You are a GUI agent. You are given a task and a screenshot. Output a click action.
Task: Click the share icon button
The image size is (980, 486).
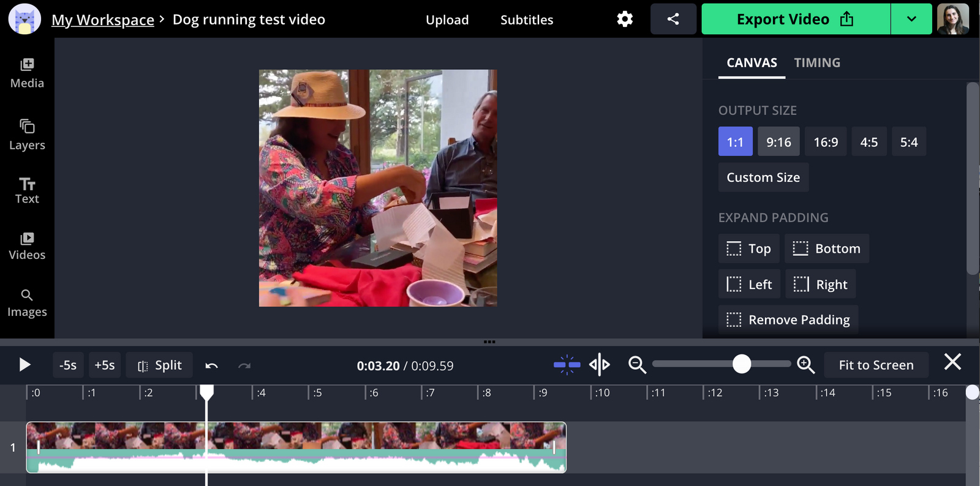coord(673,19)
